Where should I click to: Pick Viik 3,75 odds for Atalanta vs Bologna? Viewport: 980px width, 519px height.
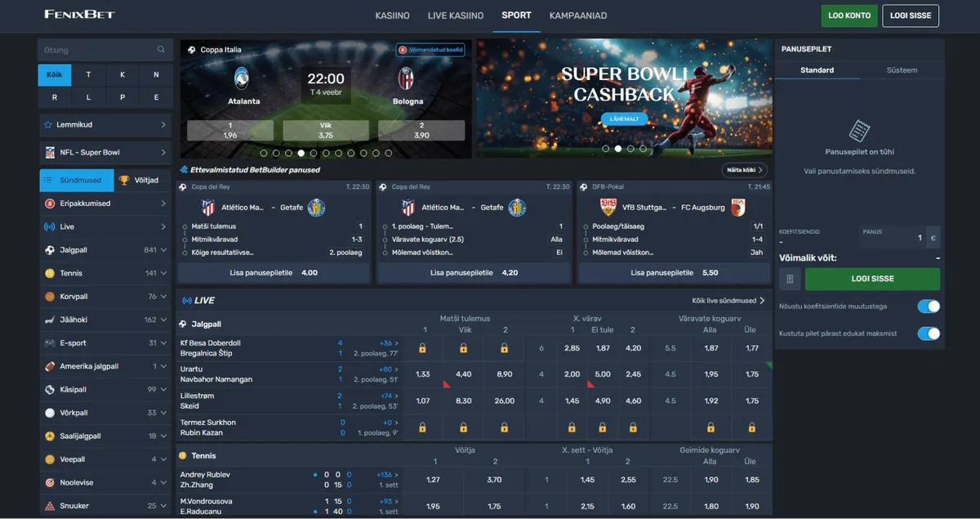(326, 131)
